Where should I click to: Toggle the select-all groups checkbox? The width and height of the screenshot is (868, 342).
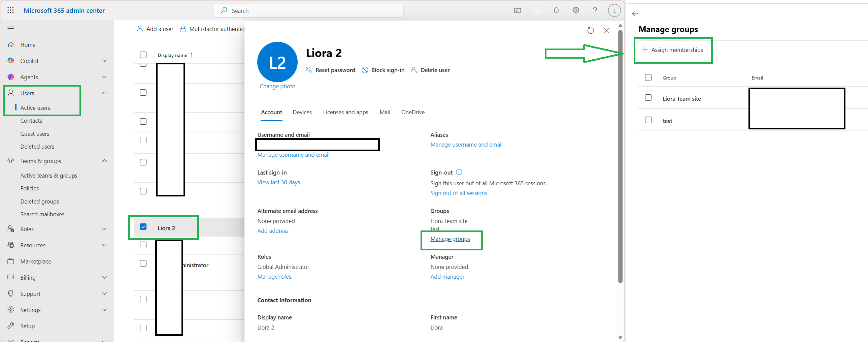[648, 77]
